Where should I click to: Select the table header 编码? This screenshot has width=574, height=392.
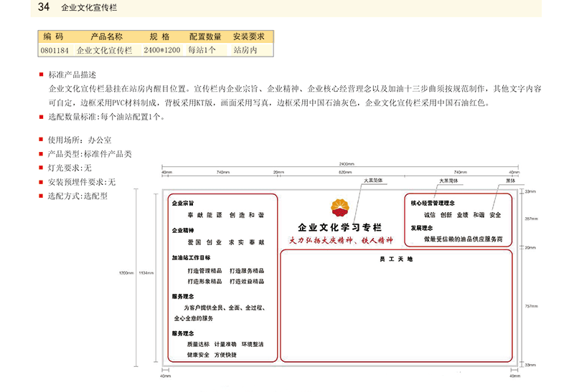click(53, 37)
